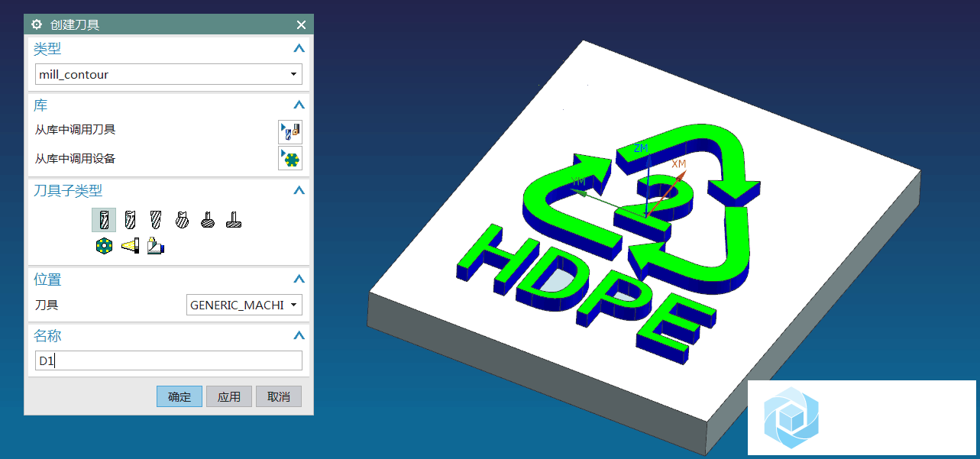Collapse the 类型 section
Screen dimensions: 980x459
click(299, 49)
